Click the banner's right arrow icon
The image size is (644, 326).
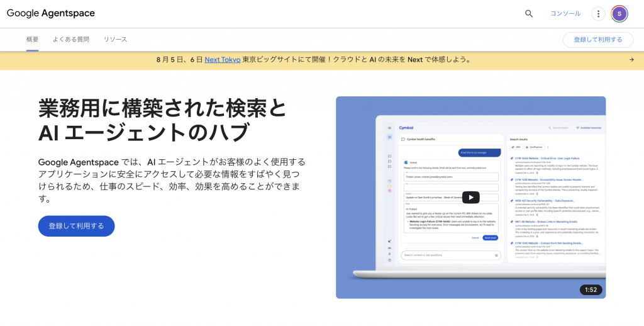click(x=631, y=60)
